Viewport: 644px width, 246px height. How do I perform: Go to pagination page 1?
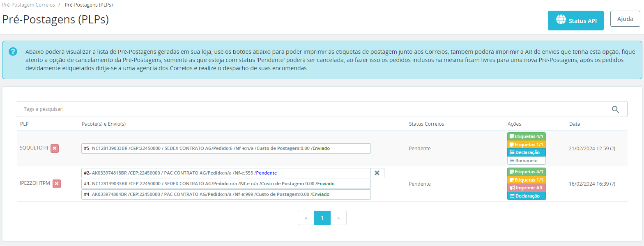[x=322, y=218]
